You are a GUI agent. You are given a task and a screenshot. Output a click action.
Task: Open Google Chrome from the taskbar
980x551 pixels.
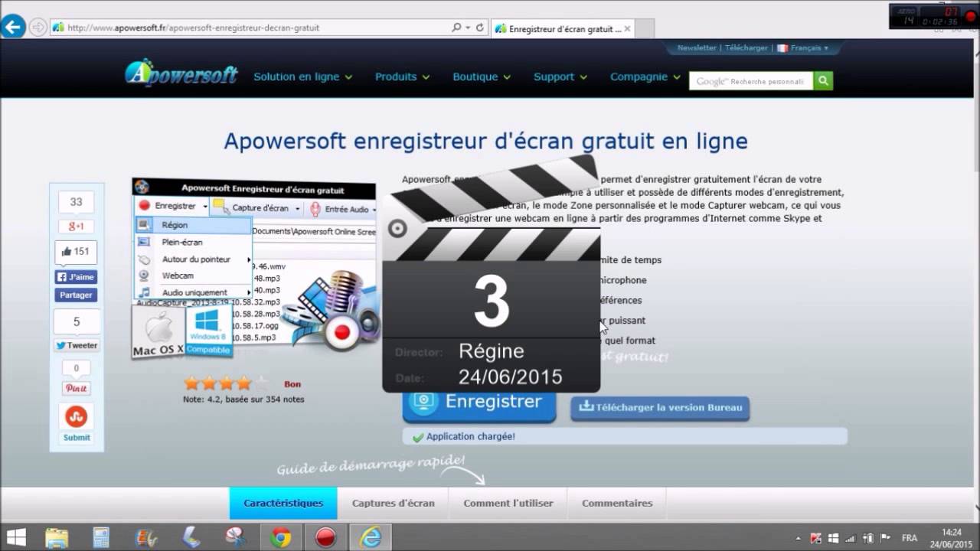click(280, 537)
